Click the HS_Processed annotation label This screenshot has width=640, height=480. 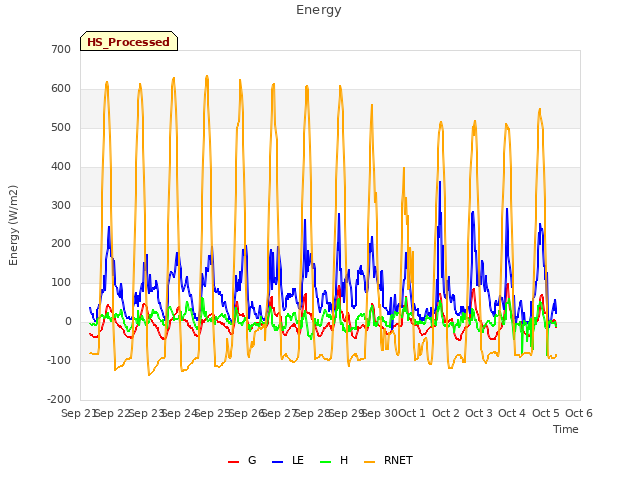click(x=129, y=42)
